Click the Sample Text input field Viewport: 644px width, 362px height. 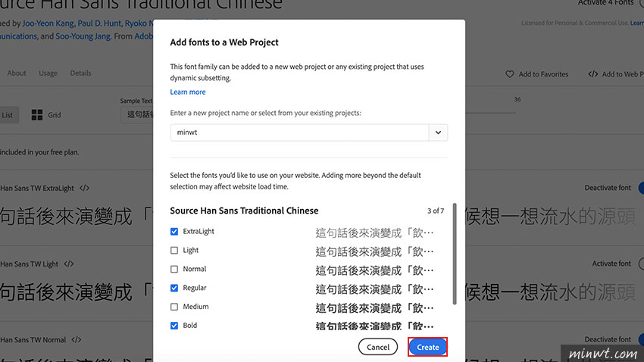(137, 115)
